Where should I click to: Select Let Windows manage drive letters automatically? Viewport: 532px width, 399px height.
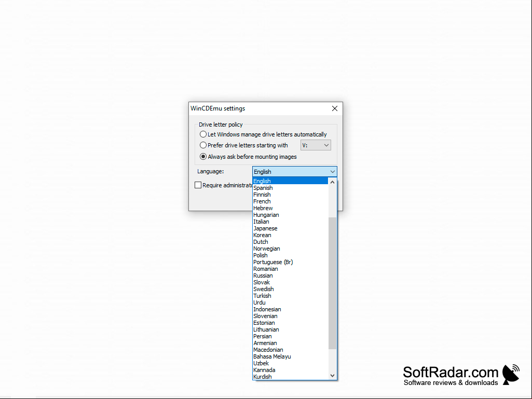click(x=263, y=134)
